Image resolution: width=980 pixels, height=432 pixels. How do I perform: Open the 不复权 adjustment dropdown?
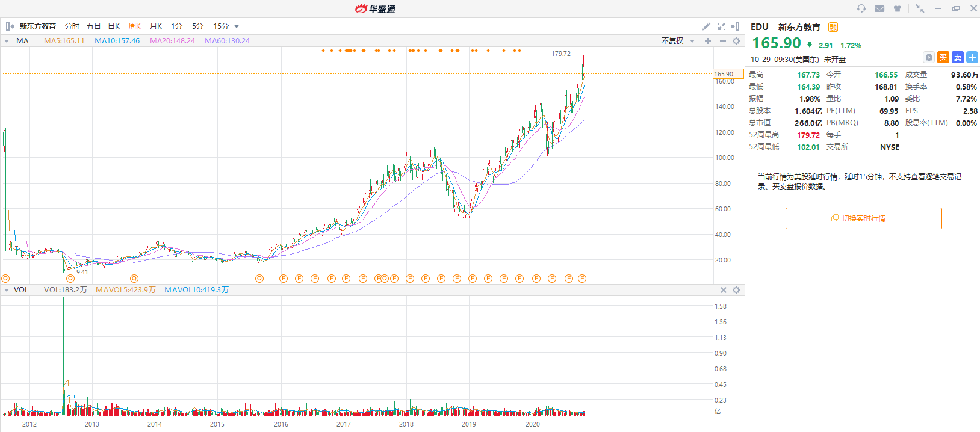pyautogui.click(x=678, y=41)
